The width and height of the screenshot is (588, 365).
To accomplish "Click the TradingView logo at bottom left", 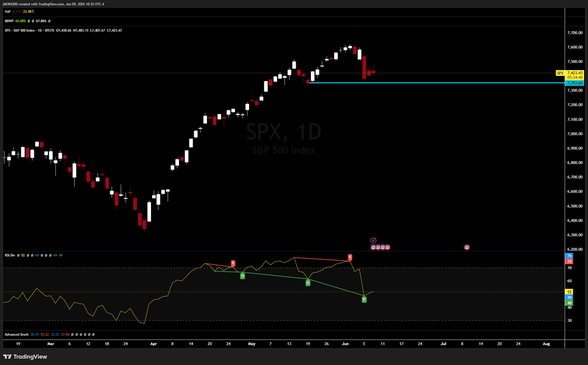I will pos(25,357).
